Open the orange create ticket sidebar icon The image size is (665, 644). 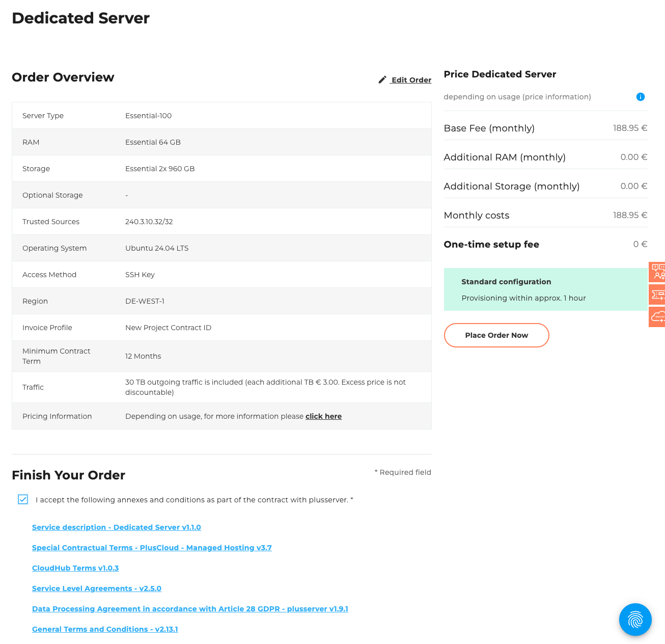[x=657, y=294]
